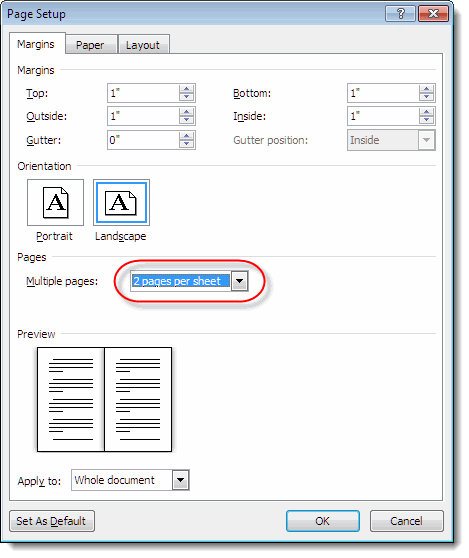
Task: Close the Page Setup dialog
Action: [x=433, y=14]
